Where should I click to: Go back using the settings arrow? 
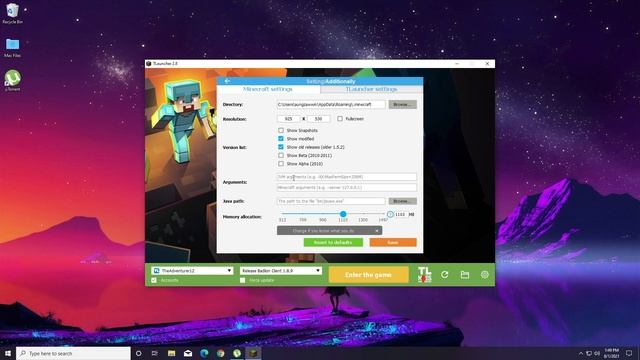[227, 81]
